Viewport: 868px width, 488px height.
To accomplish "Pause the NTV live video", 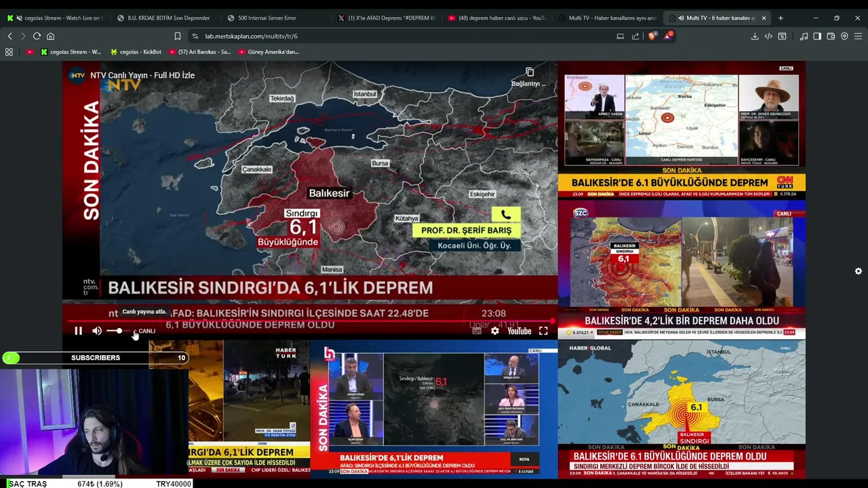I will tap(78, 331).
